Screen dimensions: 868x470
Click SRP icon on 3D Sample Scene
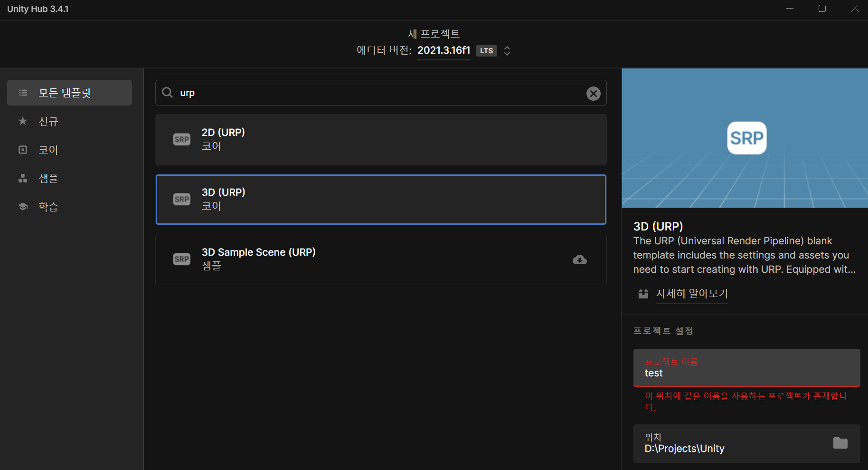(182, 259)
